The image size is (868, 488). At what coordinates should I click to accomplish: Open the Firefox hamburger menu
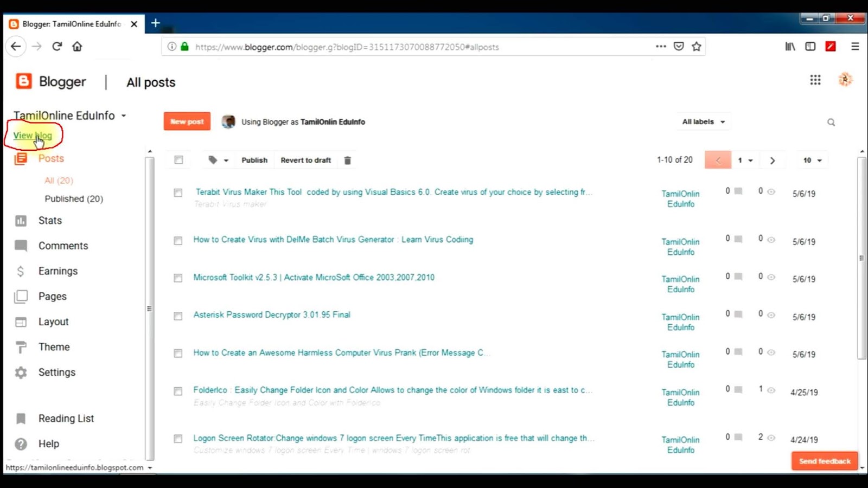[x=855, y=47]
